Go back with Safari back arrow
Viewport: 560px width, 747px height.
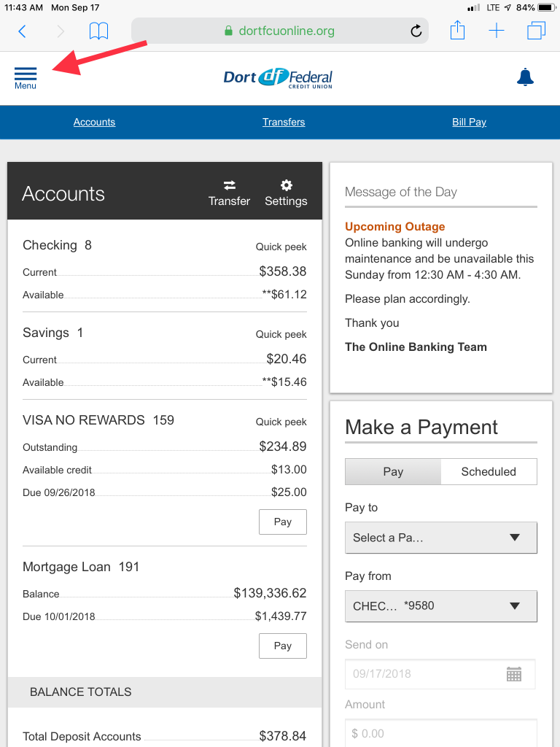click(22, 31)
